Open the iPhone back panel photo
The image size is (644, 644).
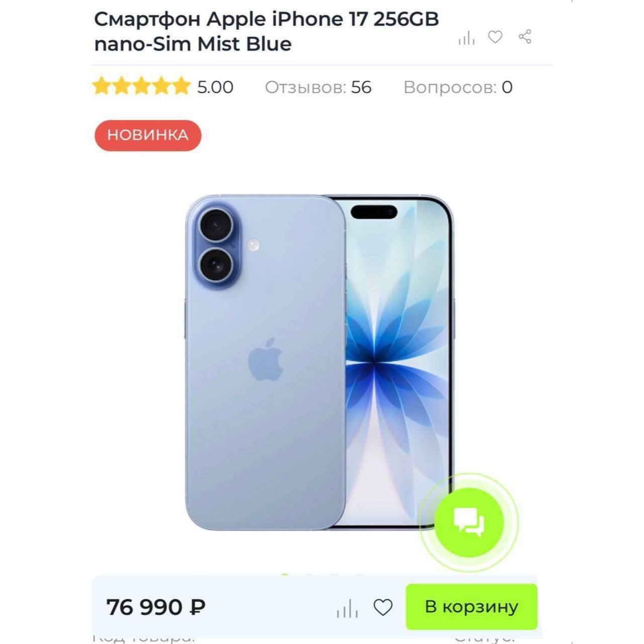(x=265, y=362)
